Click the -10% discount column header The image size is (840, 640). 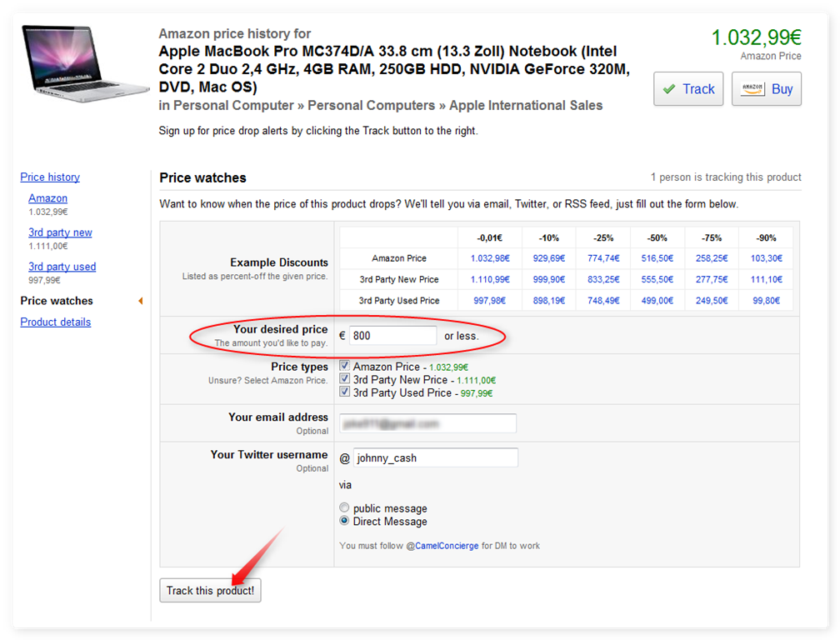[x=548, y=237]
